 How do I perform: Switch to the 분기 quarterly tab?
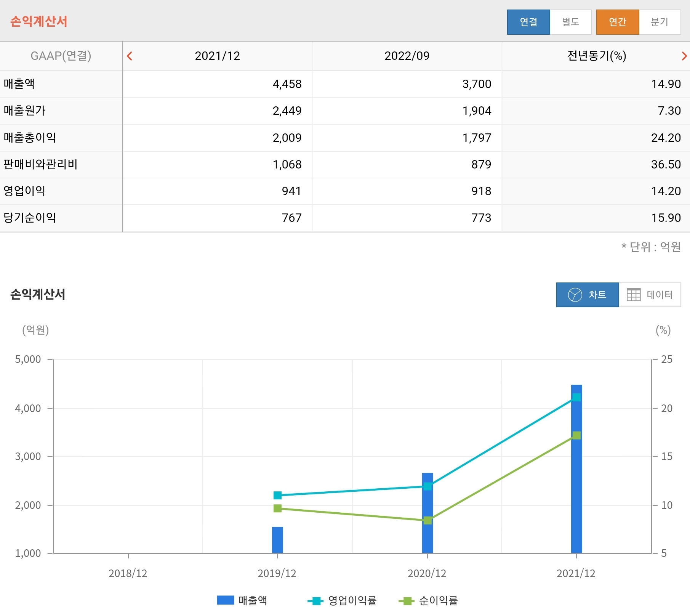click(x=660, y=22)
